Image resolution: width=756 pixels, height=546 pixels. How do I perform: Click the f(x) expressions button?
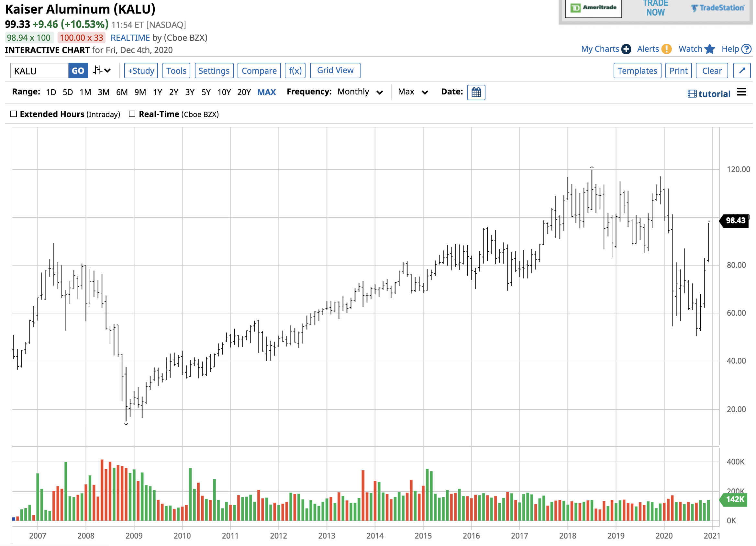tap(295, 71)
